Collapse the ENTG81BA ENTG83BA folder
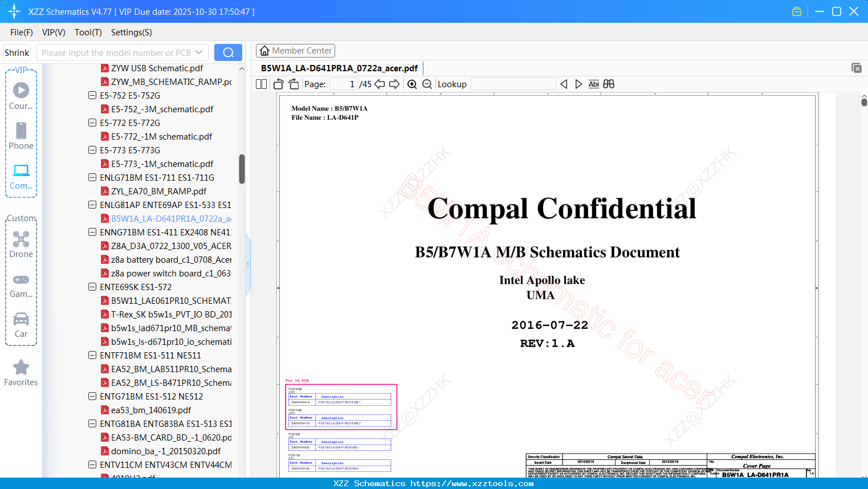The height and width of the screenshot is (489, 868). [x=92, y=423]
